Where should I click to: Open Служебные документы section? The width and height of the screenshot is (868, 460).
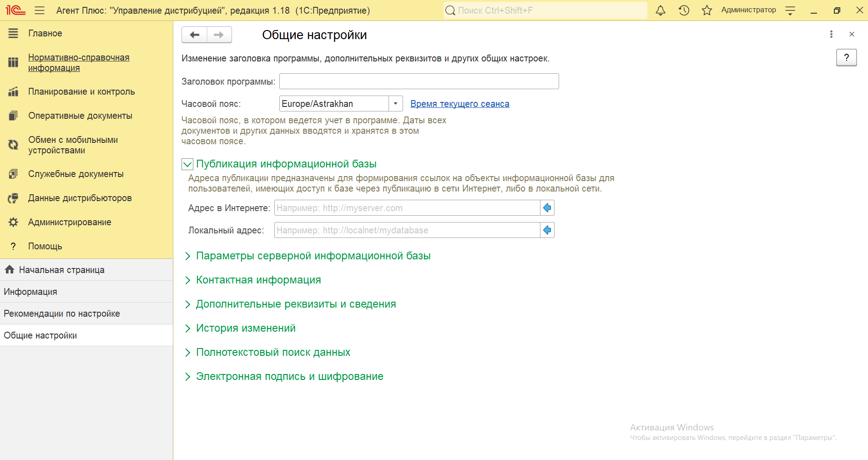(x=76, y=174)
